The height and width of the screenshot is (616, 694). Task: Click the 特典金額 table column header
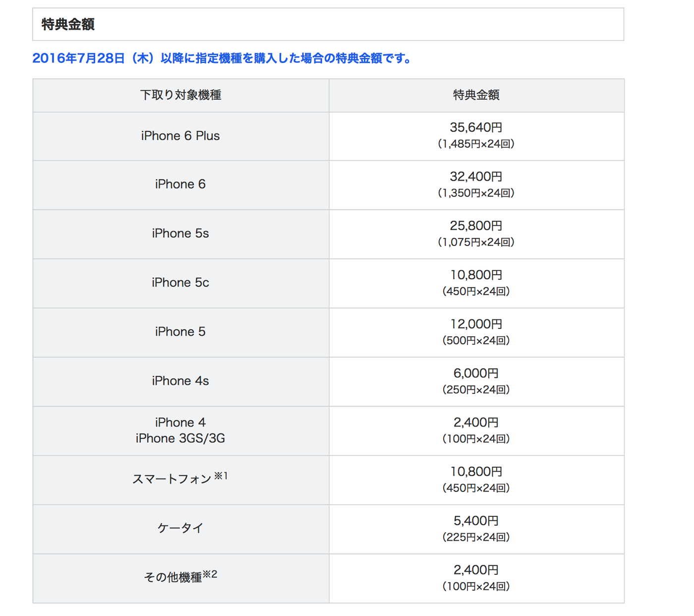pos(476,95)
